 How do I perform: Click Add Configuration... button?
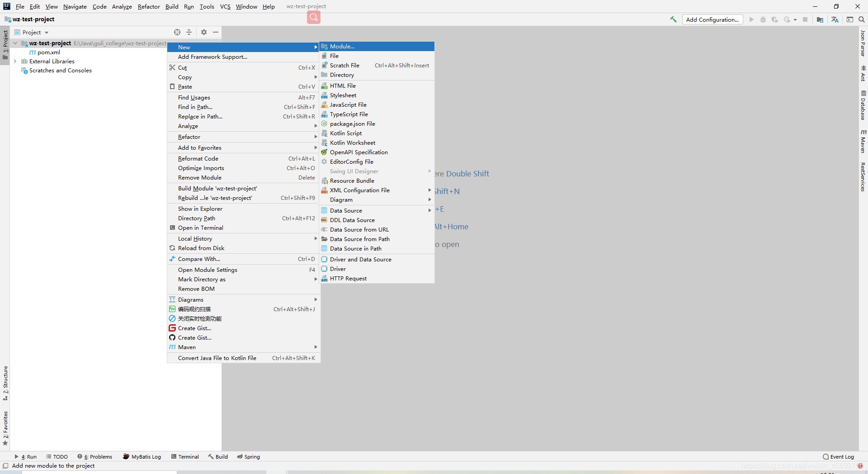click(x=712, y=19)
